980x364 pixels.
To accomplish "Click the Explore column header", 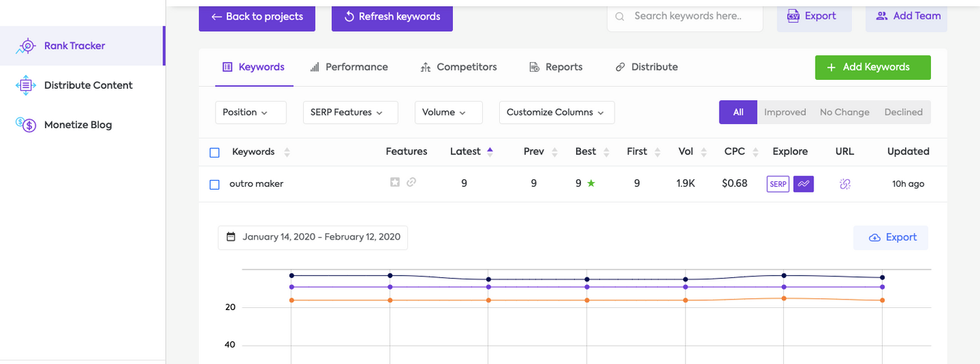I will click(790, 151).
